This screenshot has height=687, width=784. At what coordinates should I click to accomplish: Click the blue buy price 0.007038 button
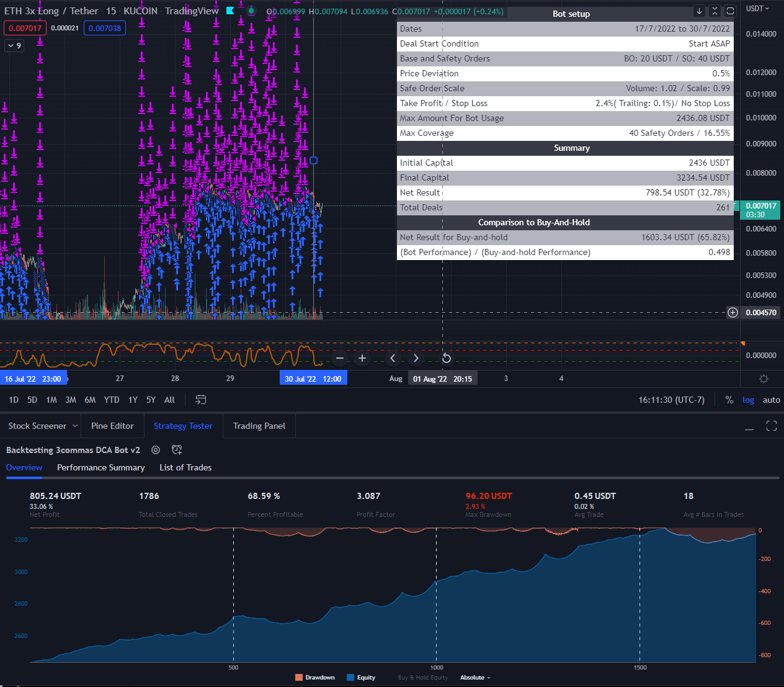point(105,28)
